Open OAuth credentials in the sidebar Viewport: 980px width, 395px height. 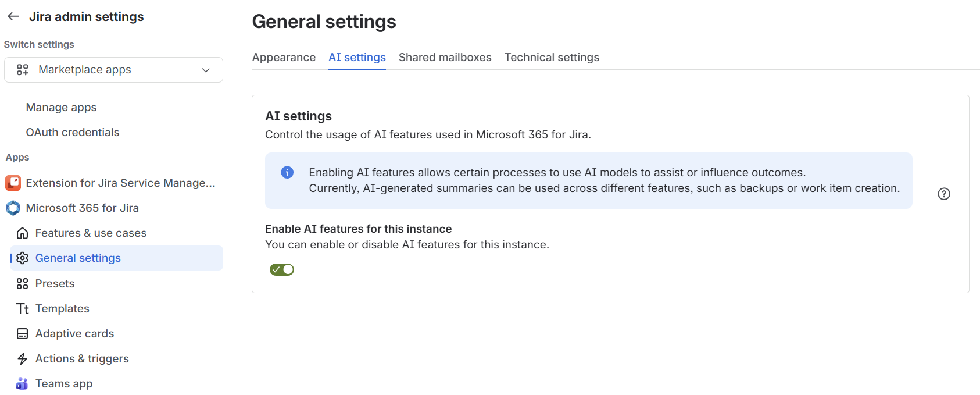[x=73, y=132]
